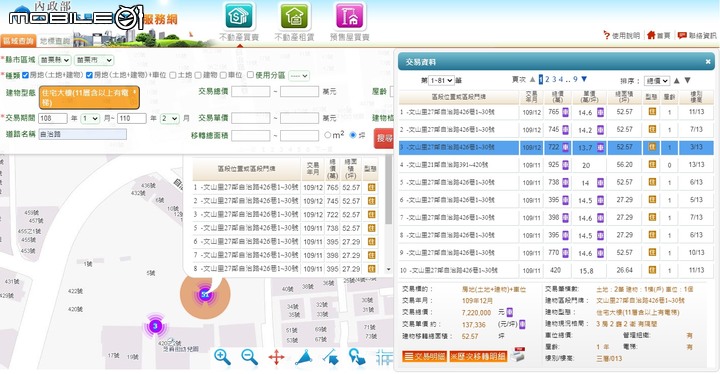Click the total price icon beside 925
Screen dimensions: 720x374
pos(565,164)
